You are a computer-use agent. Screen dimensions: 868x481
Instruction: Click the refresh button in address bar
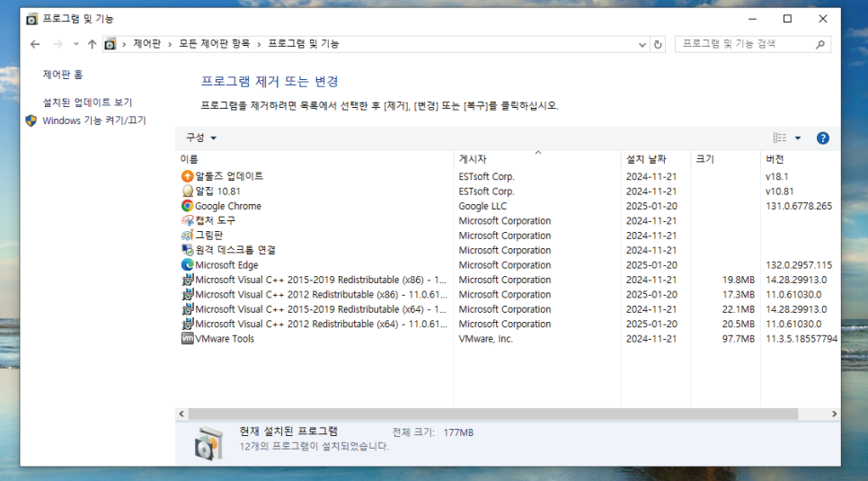pos(658,44)
